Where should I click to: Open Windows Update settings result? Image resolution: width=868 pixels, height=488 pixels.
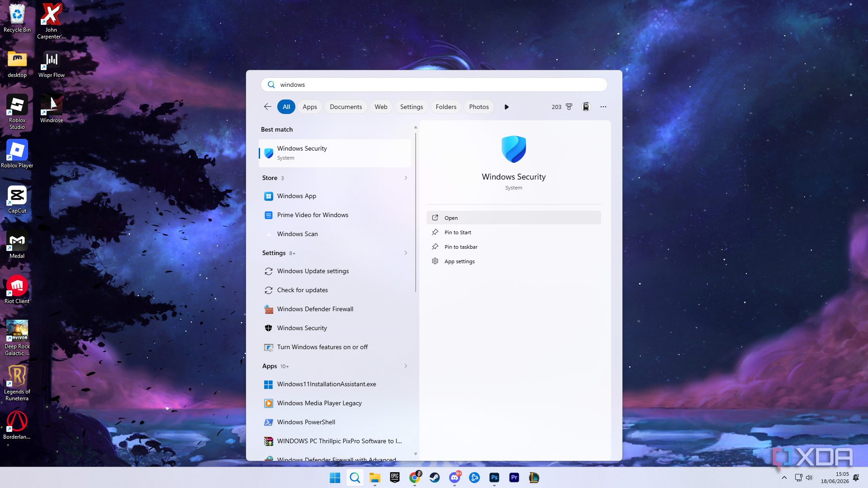point(335,271)
